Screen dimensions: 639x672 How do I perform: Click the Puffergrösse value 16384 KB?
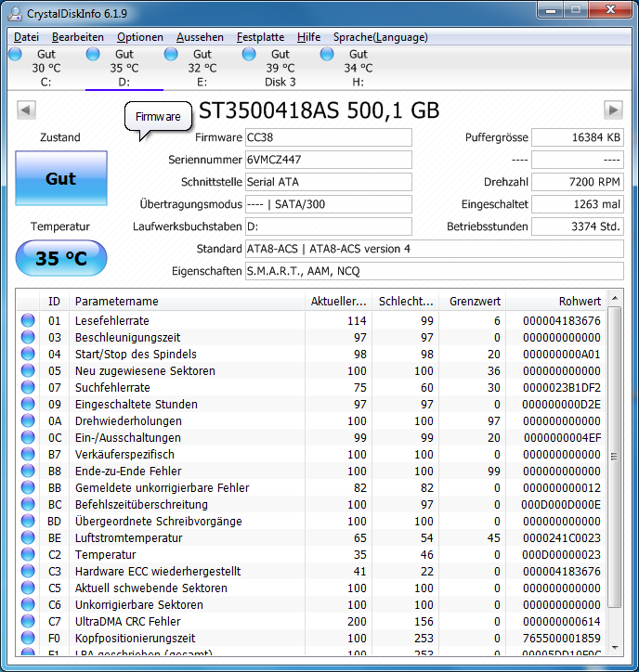point(578,137)
